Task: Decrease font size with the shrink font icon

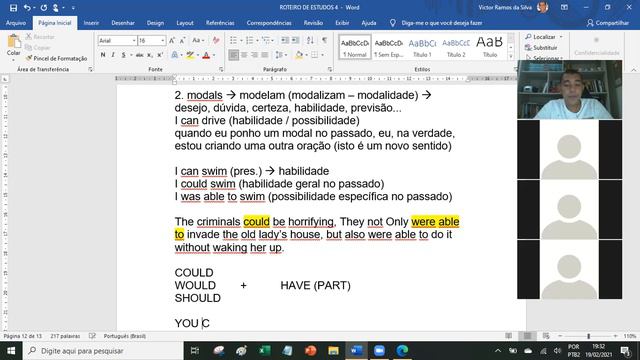Action: pos(182,40)
